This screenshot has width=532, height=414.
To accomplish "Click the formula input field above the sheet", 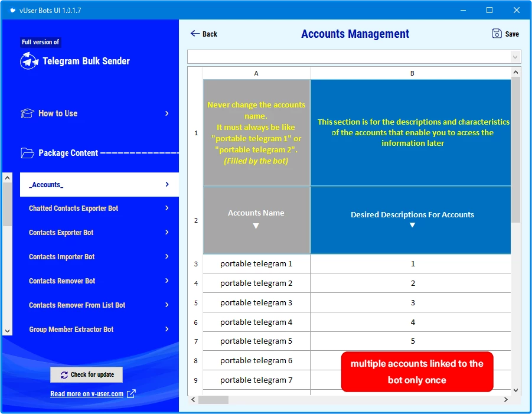I will (350, 57).
